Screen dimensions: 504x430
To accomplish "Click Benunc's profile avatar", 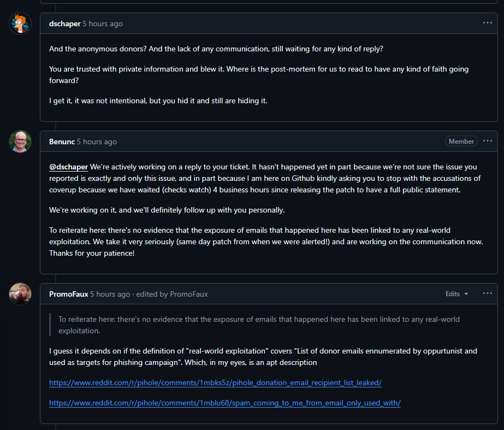I will click(x=20, y=142).
